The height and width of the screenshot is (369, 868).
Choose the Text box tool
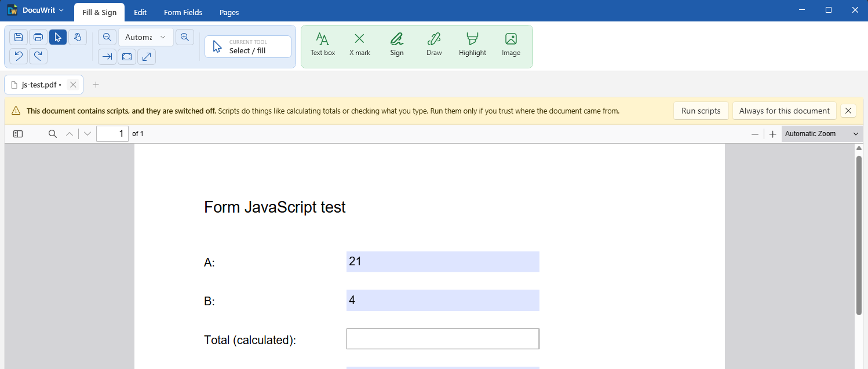pyautogui.click(x=323, y=45)
